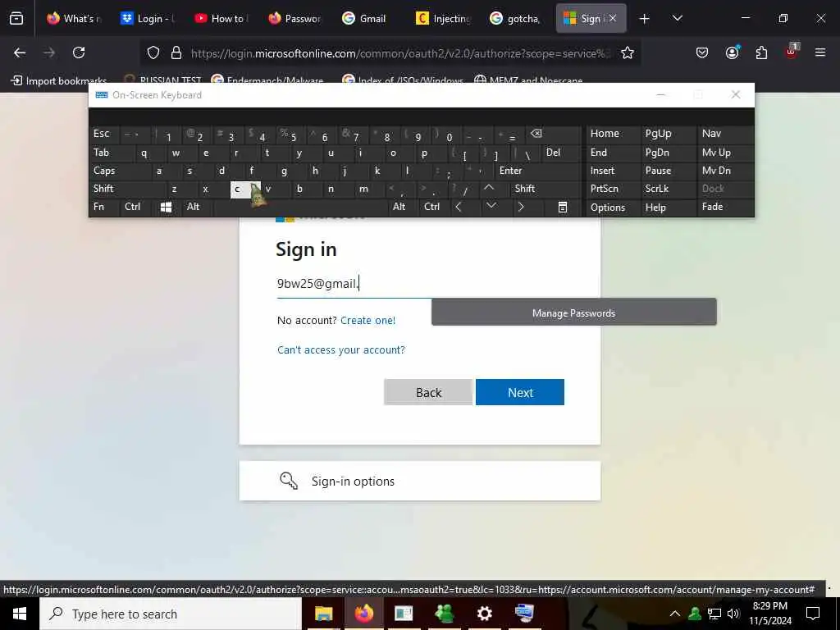Screen dimensions: 840x630
Task: Open Sign-in options
Action: pos(419,481)
